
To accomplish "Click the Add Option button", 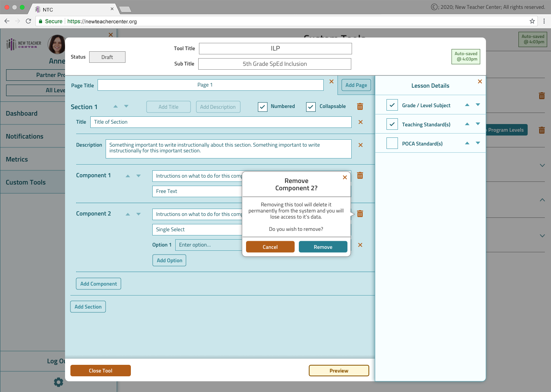I will tap(170, 260).
